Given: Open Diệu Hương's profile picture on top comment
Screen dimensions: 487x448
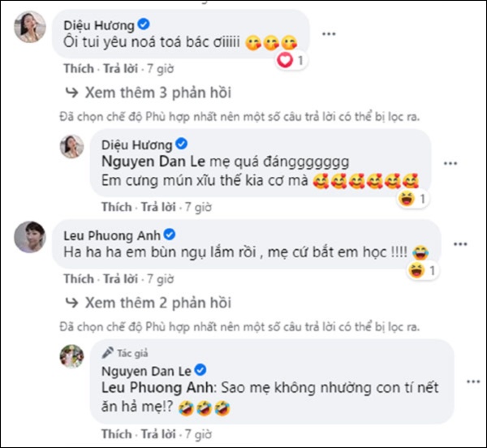Looking at the screenshot, I should click(30, 27).
